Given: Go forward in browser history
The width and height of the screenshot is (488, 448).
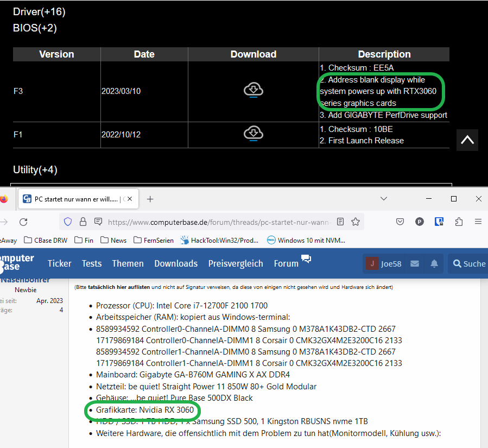Looking at the screenshot, I should (x=4, y=222).
